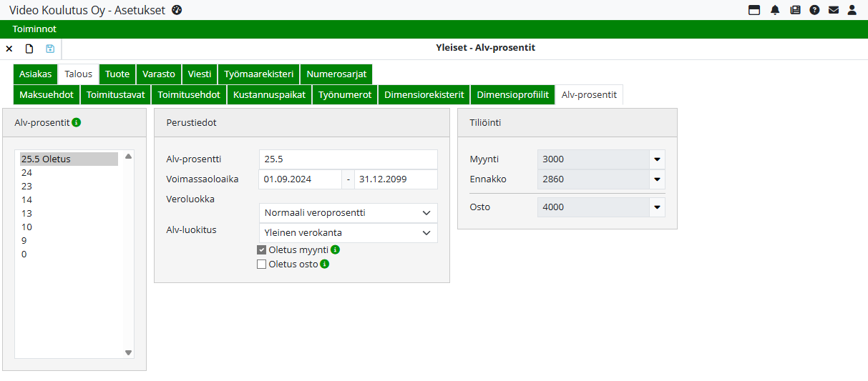The image size is (868, 381).
Task: Click the Alv-prosentti input field
Action: [x=348, y=159]
